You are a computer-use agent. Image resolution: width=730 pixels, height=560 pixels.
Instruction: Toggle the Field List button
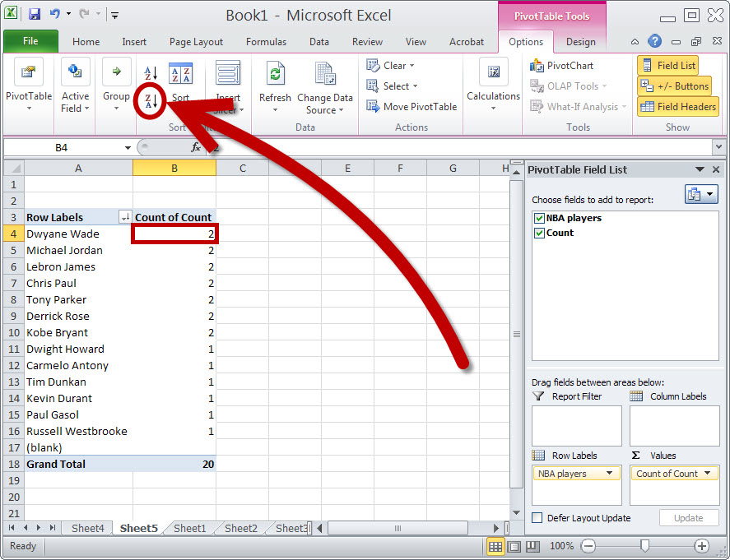click(x=668, y=66)
